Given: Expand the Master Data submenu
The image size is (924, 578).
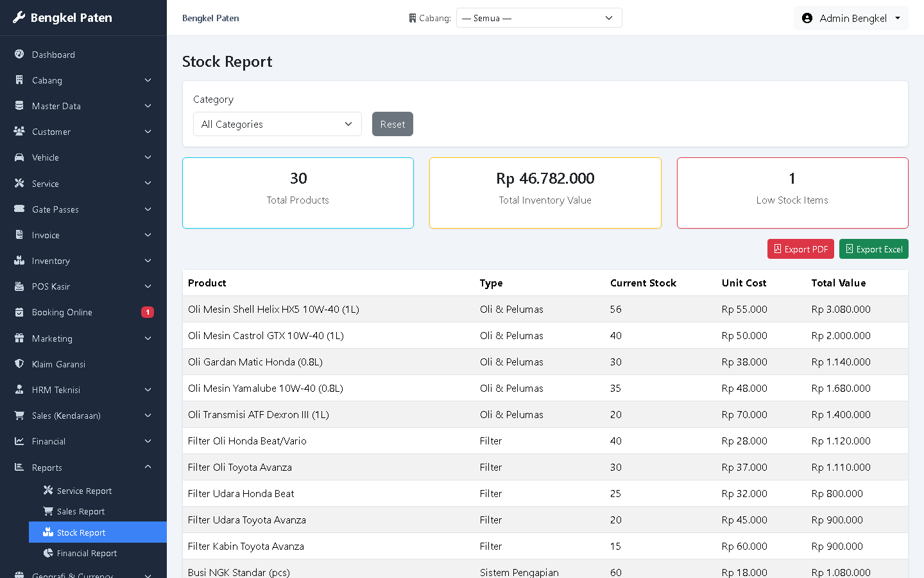Looking at the screenshot, I should pyautogui.click(x=83, y=106).
